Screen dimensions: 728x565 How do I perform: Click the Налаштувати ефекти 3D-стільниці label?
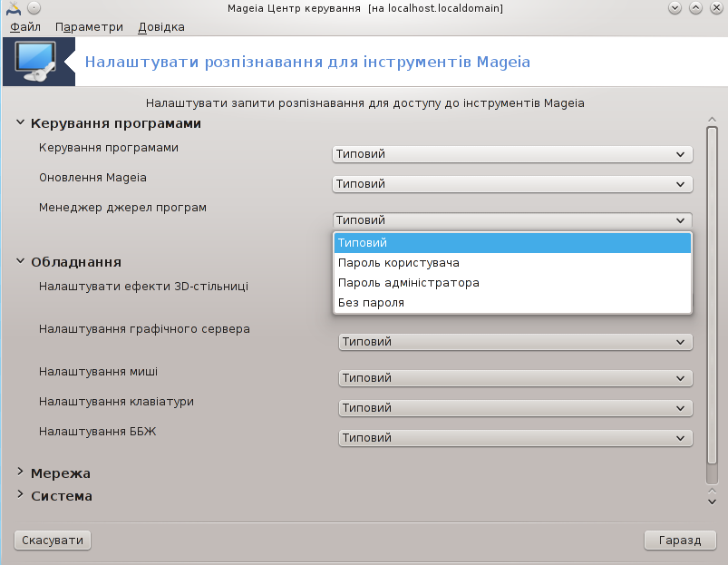click(x=143, y=286)
